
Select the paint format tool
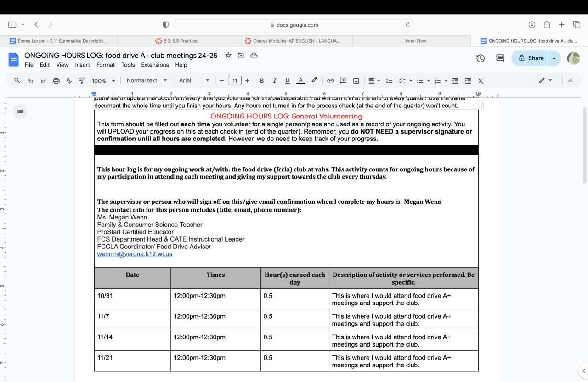click(x=82, y=81)
